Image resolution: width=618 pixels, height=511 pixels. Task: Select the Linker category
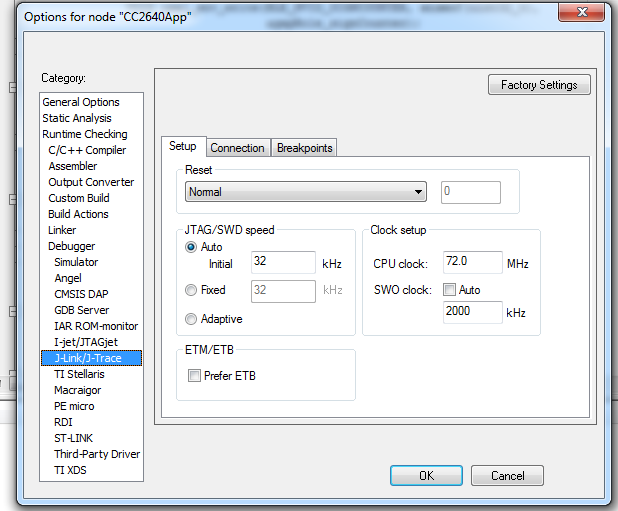(x=62, y=230)
